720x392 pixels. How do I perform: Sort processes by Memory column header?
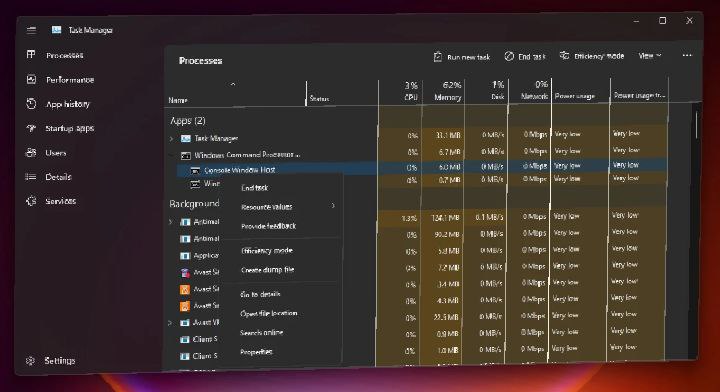(x=444, y=91)
